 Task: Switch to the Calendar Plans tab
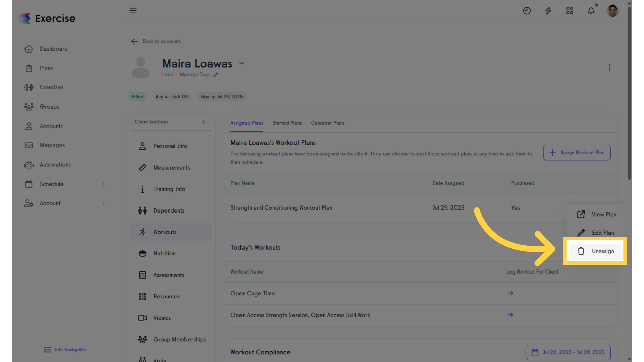tap(328, 123)
